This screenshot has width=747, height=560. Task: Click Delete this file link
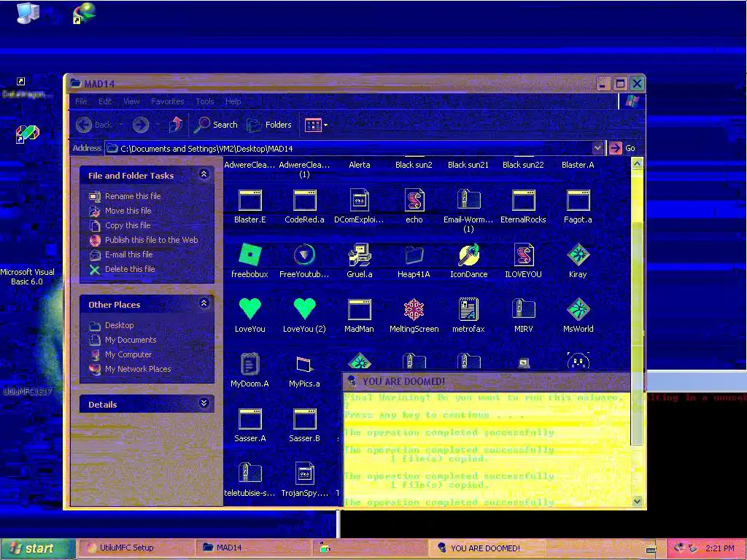coord(130,269)
